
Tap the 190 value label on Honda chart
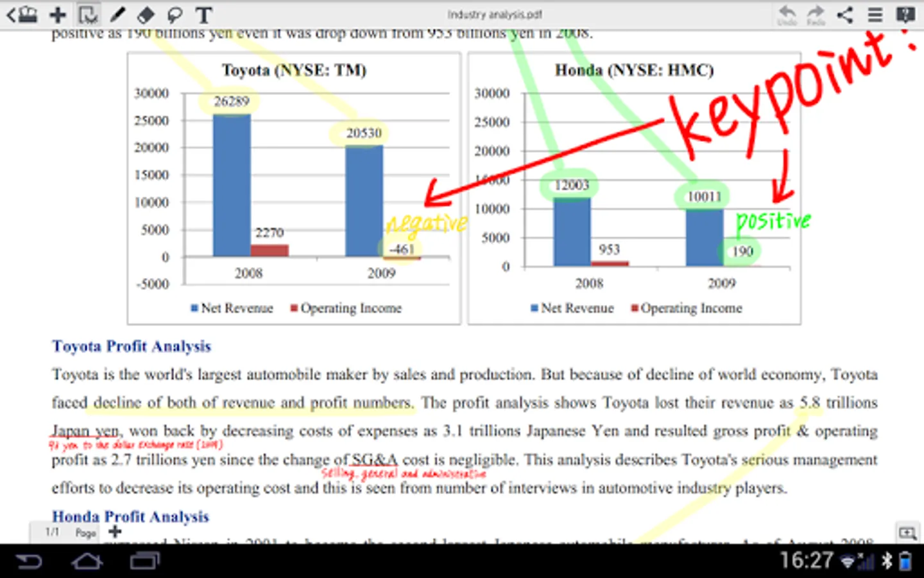point(742,251)
